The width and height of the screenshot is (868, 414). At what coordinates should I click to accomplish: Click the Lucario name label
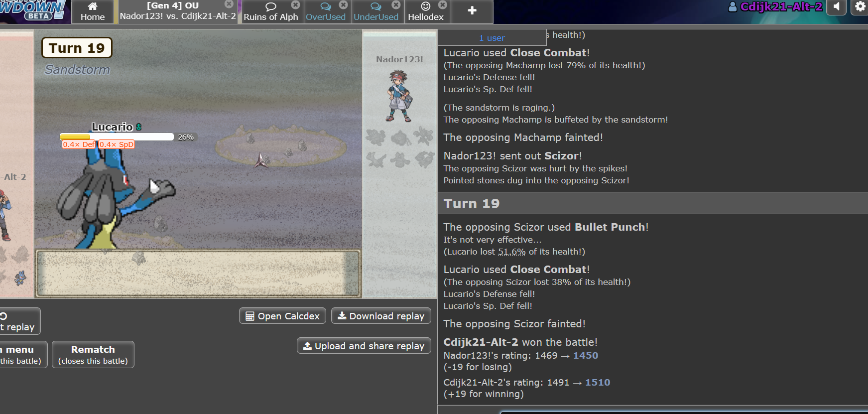(x=112, y=127)
